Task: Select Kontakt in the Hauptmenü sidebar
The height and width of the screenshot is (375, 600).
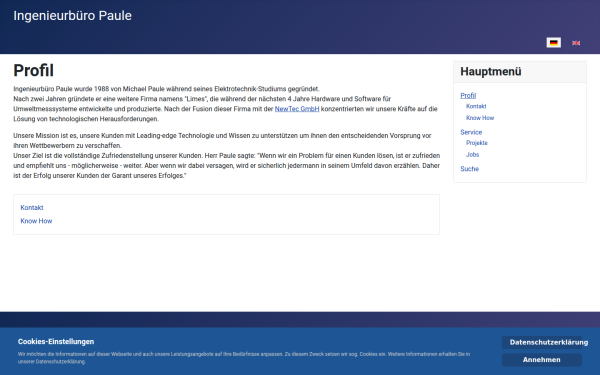Action: click(476, 106)
